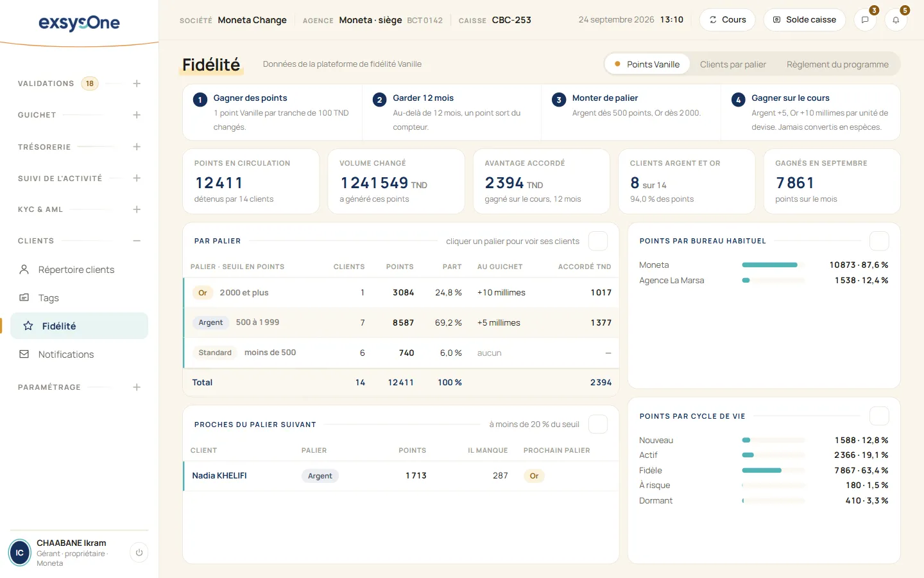Open the notifications bell with badge 5
Screen dimensions: 924x578
click(896, 20)
